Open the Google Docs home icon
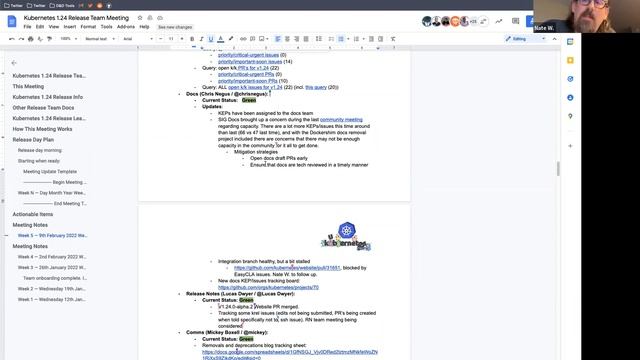Screen dimensions: 640x360 coord(12,21)
